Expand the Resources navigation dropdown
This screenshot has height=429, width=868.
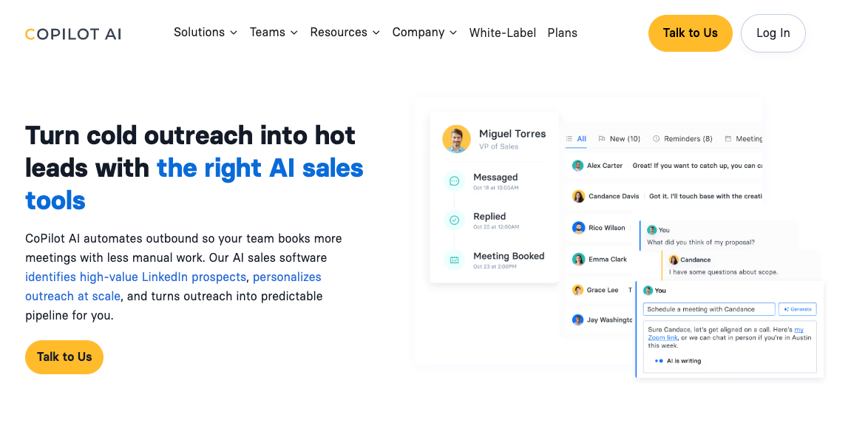[345, 33]
